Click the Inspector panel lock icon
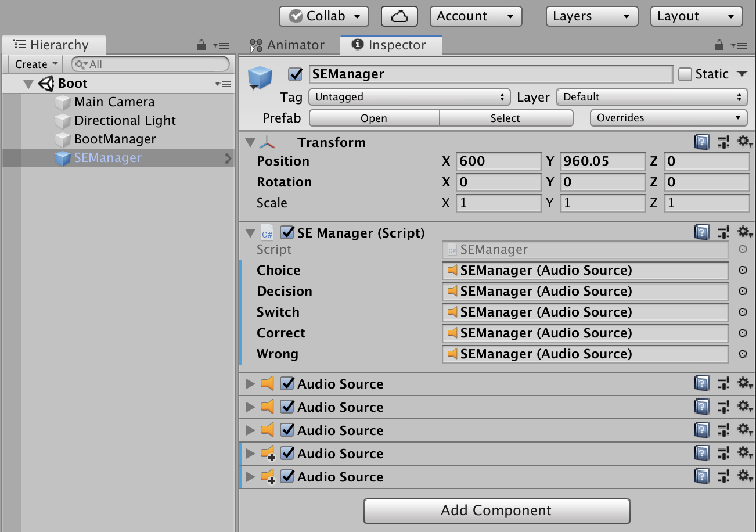The image size is (756, 532). 719,45
